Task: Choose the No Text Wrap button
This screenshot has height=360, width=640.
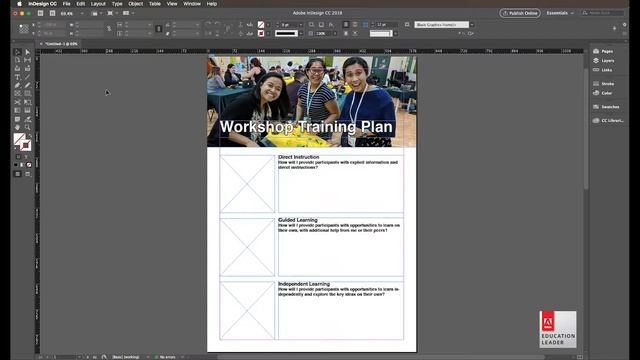Action: click(346, 24)
